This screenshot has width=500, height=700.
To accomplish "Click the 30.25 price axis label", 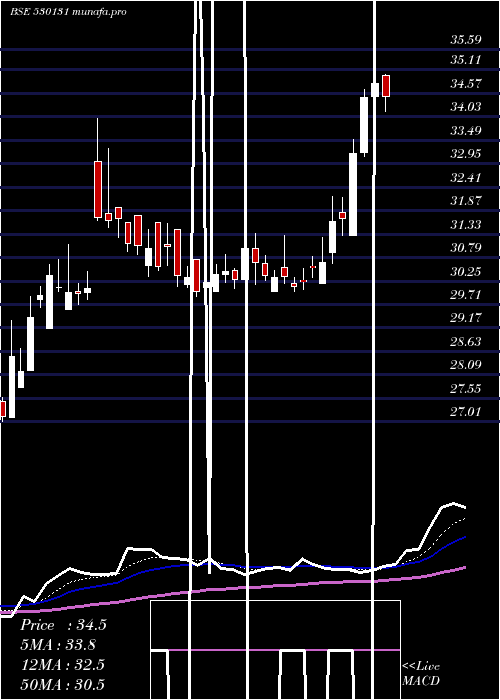I will tap(466, 272).
